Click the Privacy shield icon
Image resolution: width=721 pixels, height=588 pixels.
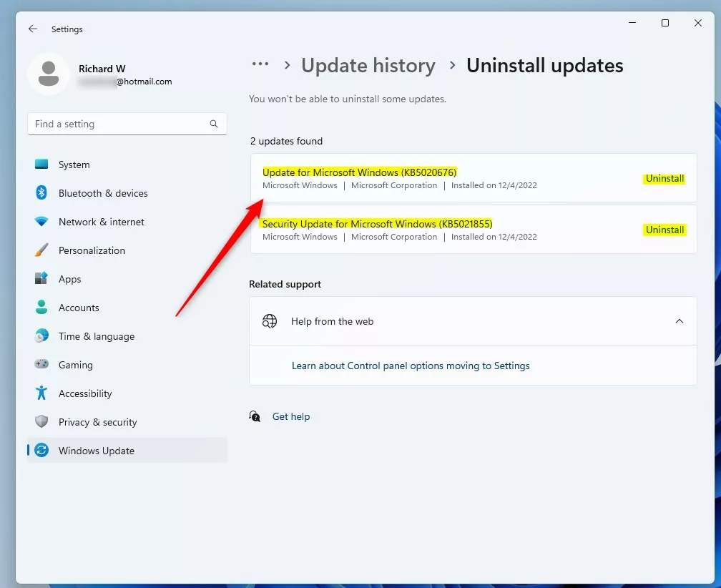[x=41, y=421]
